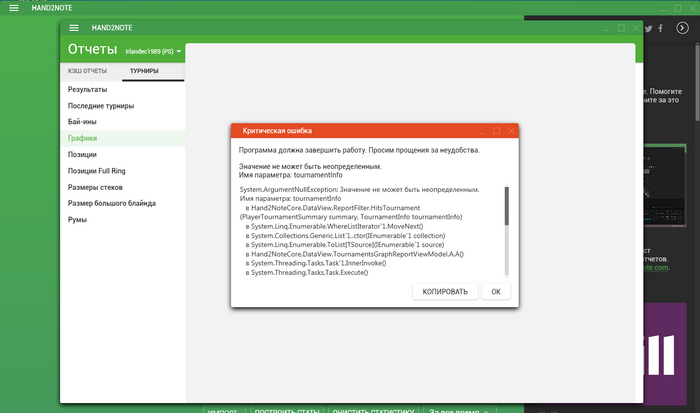Close the Критическая ошибка dialog
700x413 pixels.
(x=511, y=131)
